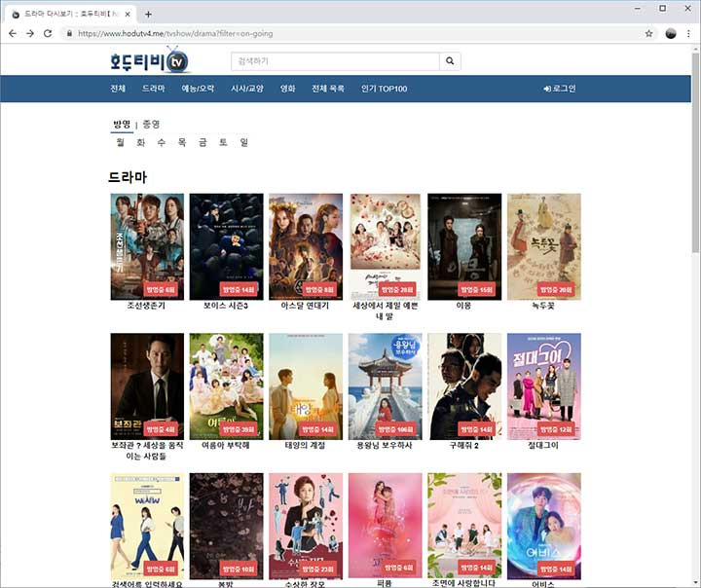Screen dimensions: 701x588
Task: View the site padlock info
Action: coord(69,33)
